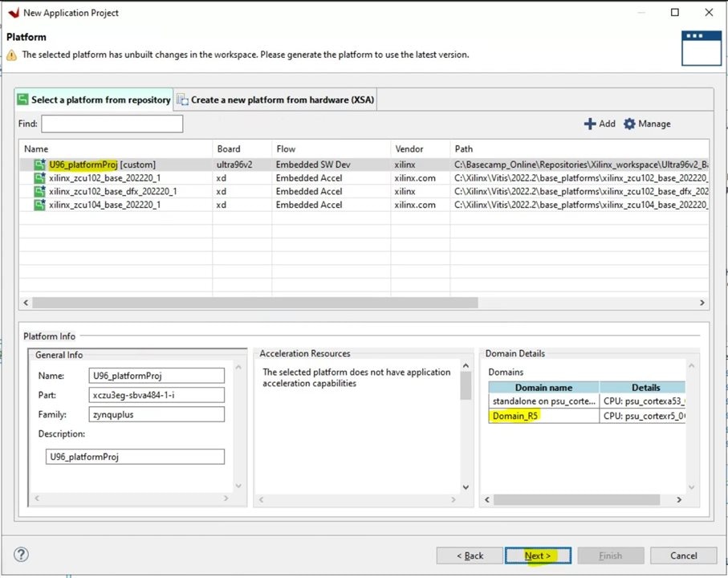
Task: Select the 'Select a platform from repository' tab
Action: [94, 100]
